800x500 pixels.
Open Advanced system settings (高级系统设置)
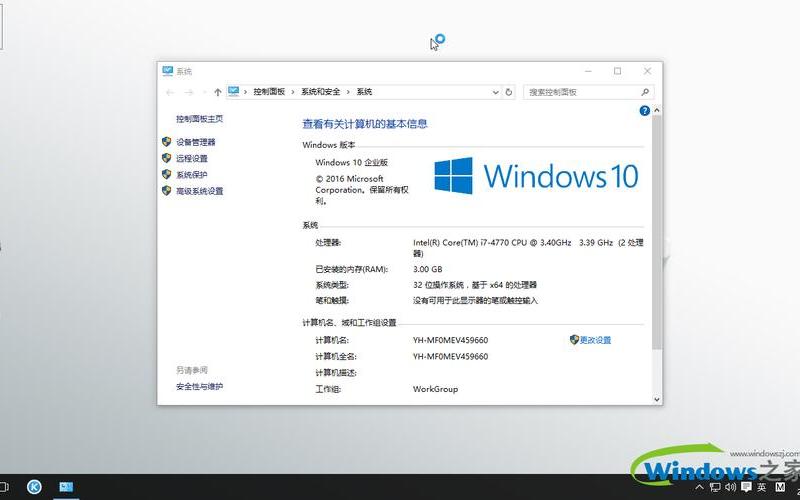click(199, 191)
